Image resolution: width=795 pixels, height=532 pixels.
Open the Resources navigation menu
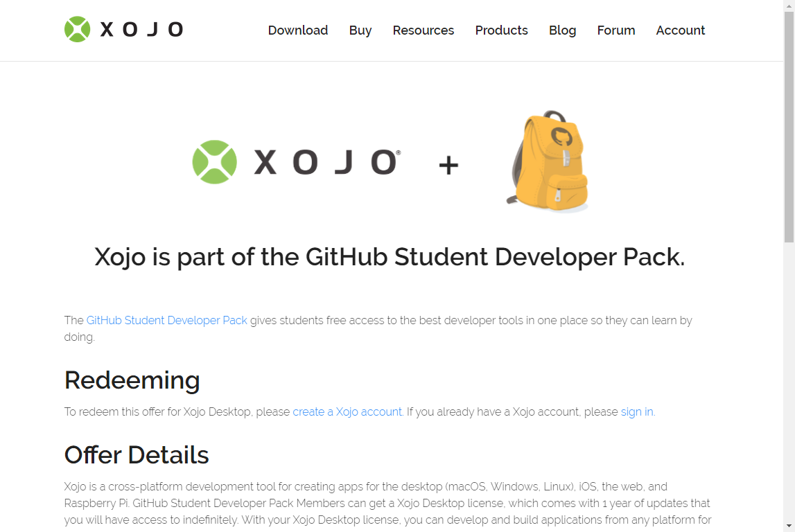423,30
